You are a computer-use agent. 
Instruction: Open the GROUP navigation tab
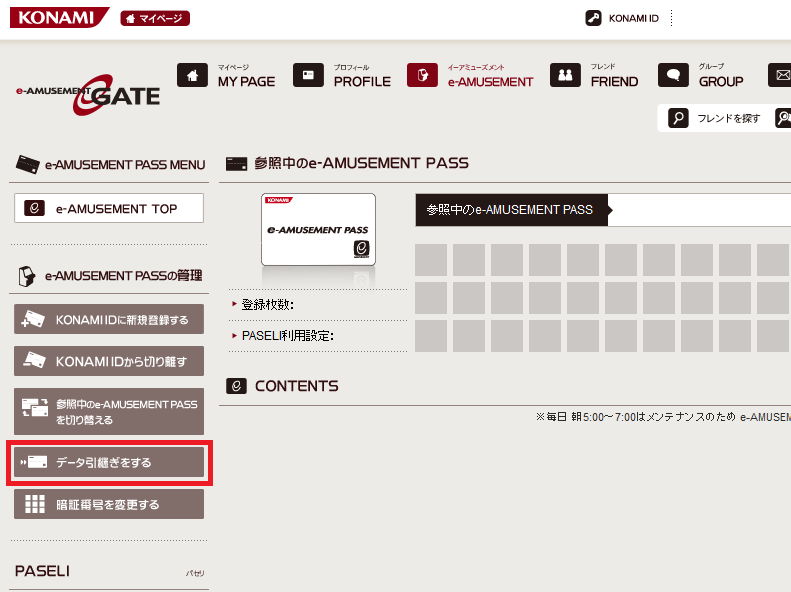click(x=720, y=81)
